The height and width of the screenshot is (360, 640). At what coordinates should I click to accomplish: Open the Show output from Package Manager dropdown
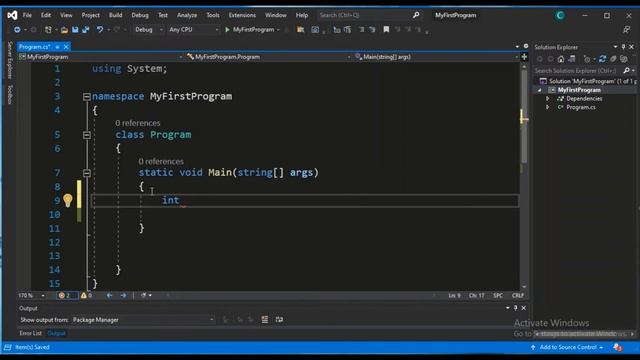[143, 320]
